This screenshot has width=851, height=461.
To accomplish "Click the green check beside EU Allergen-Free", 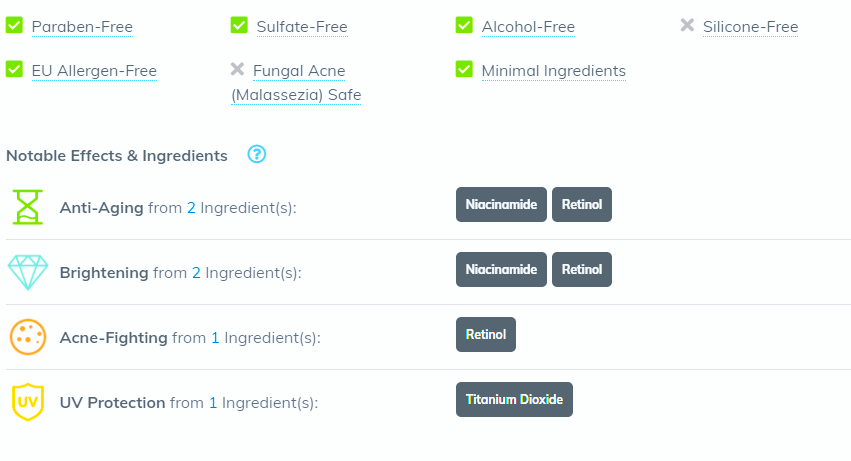I will click(x=14, y=69).
